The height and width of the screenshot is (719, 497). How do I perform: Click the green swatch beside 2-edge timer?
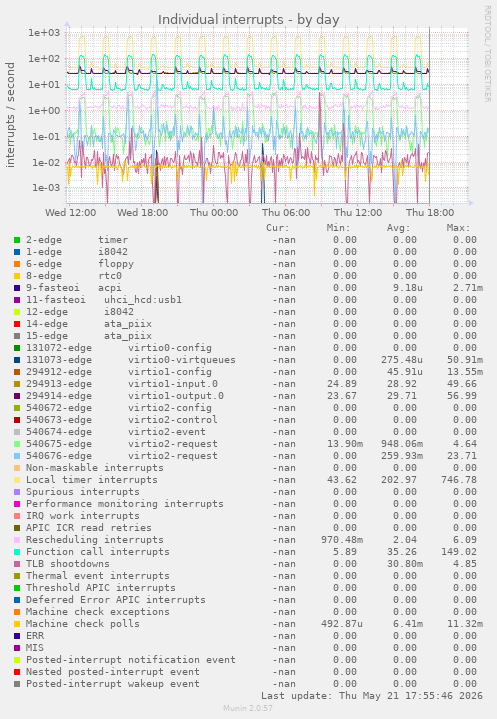tap(17, 240)
